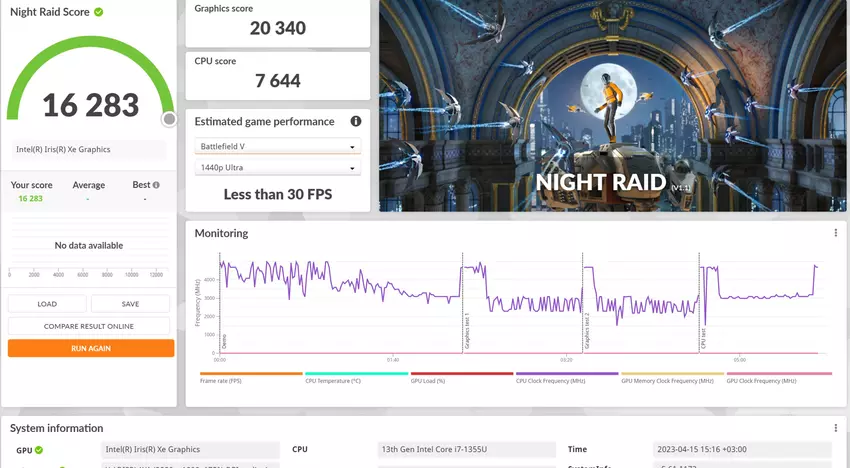
Task: Toggle CPU Clock Frequency legend series
Action: pos(566,380)
